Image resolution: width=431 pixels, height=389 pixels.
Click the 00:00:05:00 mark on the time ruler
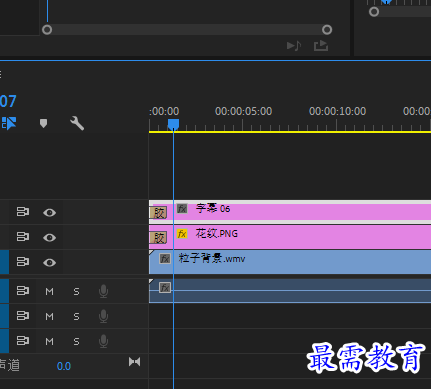point(244,111)
